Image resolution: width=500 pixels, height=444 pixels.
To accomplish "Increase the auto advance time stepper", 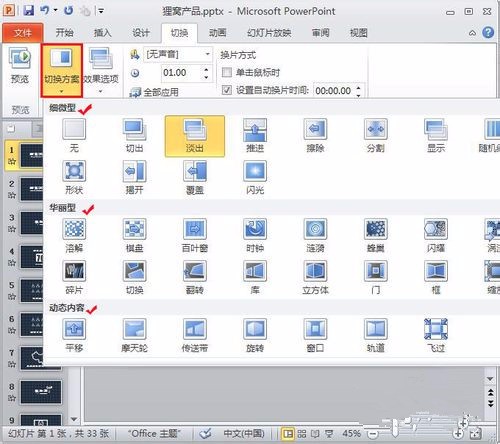I will [358, 88].
